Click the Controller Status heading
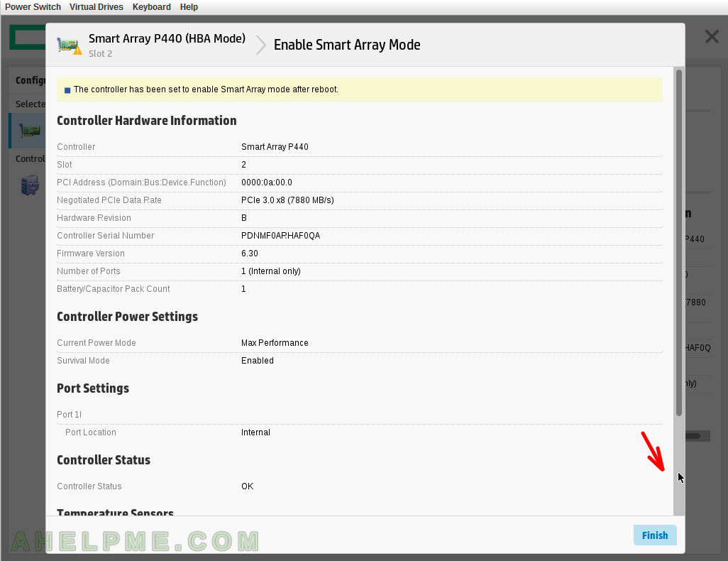 pos(104,460)
